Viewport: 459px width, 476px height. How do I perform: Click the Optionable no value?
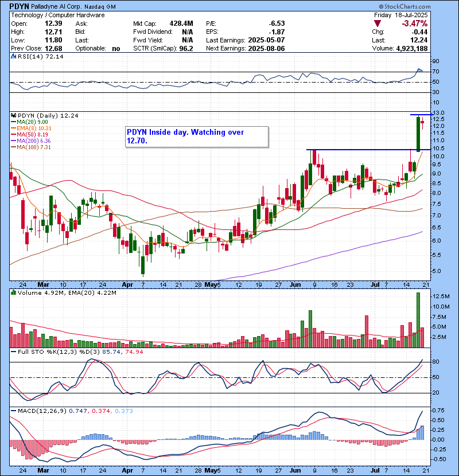point(116,49)
